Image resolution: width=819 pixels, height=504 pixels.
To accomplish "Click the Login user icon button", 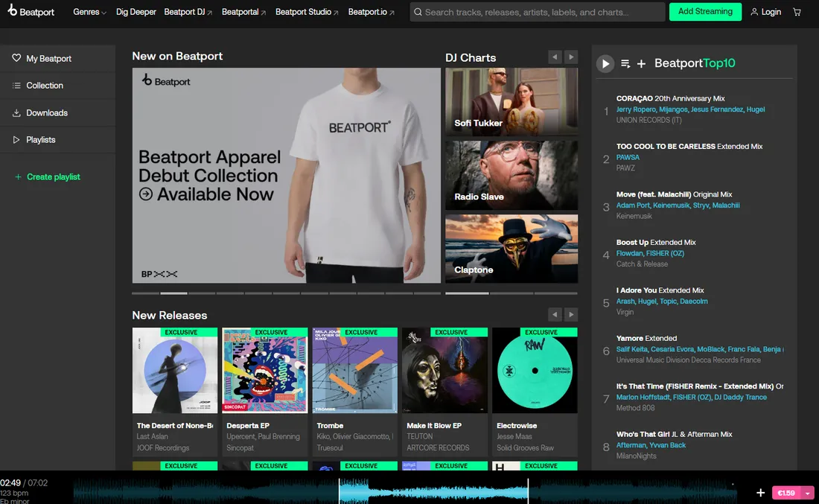I will pos(765,11).
